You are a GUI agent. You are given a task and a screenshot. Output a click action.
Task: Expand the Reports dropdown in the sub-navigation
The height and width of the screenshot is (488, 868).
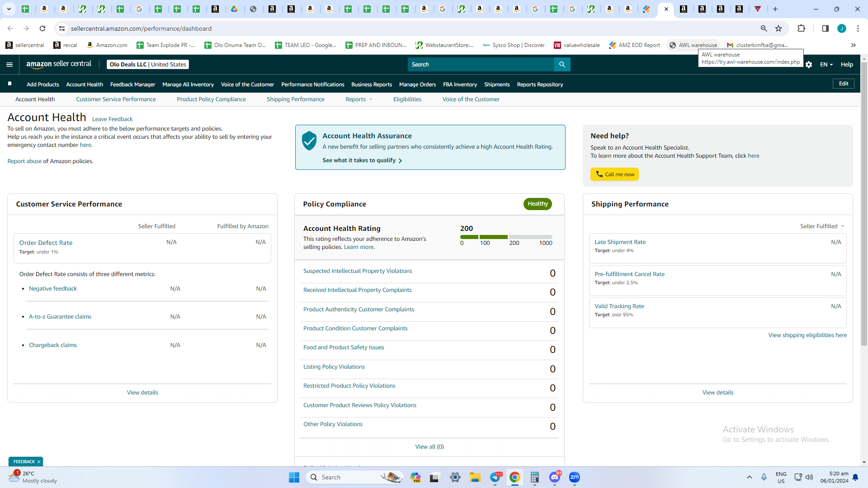(359, 99)
